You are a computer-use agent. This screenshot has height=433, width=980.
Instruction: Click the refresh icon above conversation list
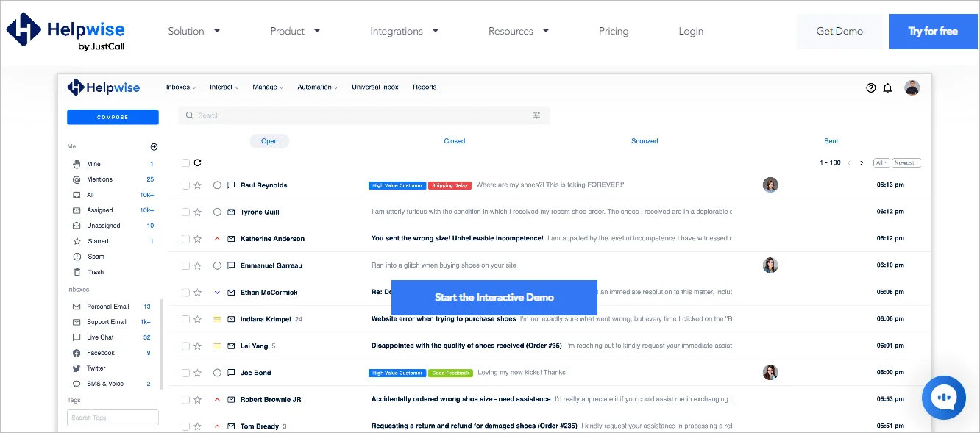pos(198,162)
